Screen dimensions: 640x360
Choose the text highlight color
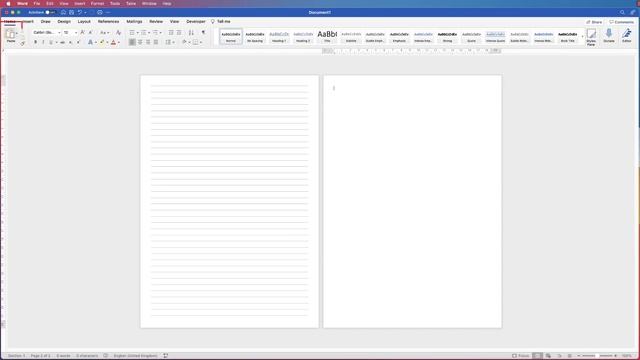(102, 42)
